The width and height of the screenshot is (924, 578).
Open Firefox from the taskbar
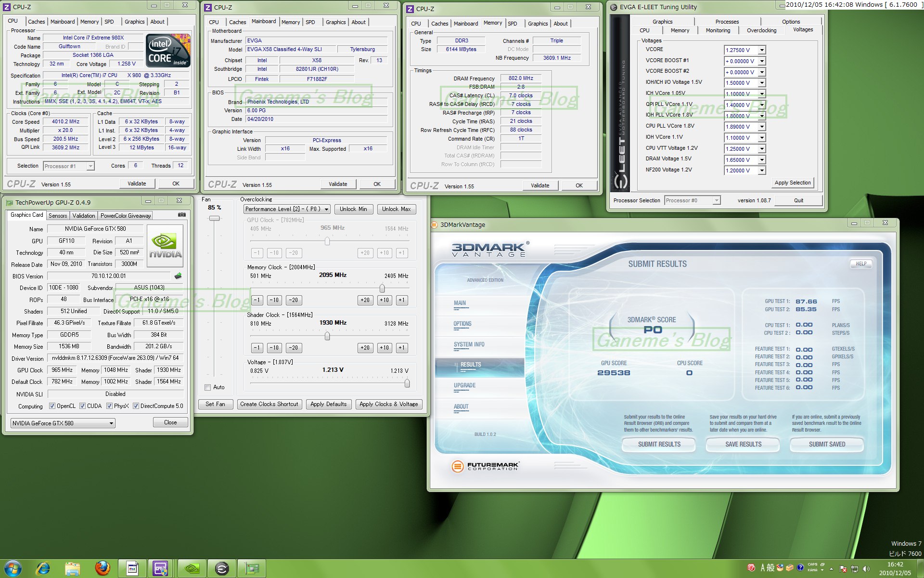(102, 568)
